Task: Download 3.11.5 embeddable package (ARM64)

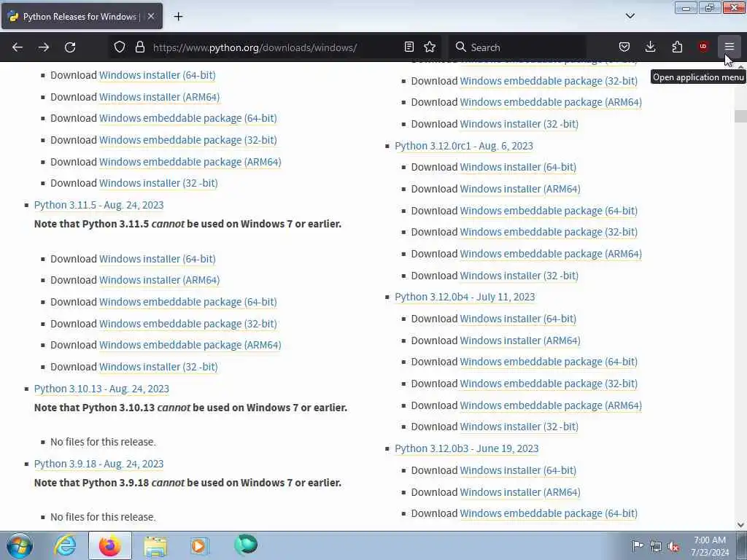Action: 190,345
